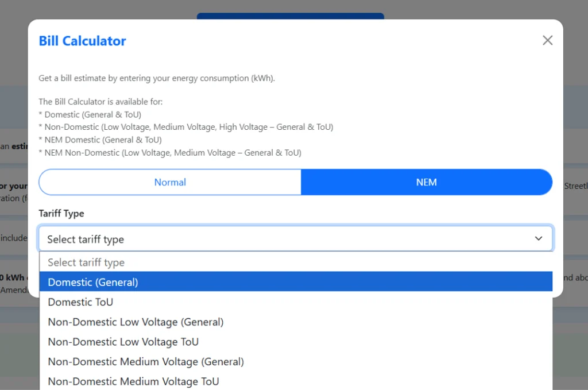
Task: Switch calculator to Normal mode
Action: (x=170, y=182)
